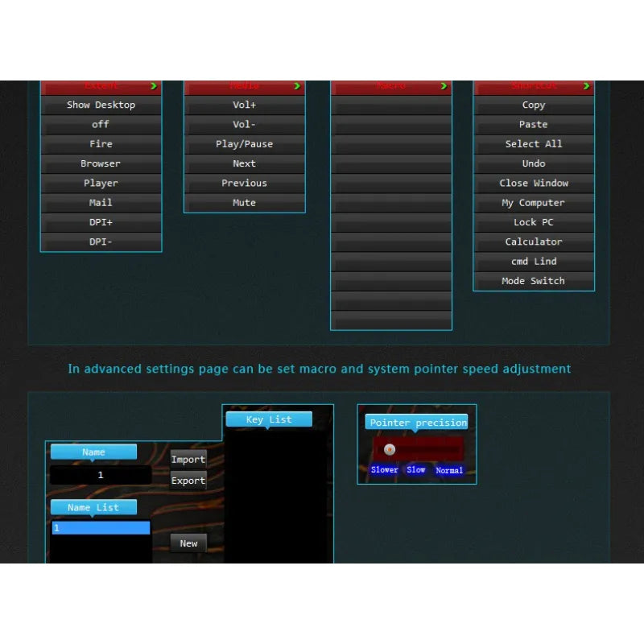Select the Play/Pause media function

coord(244,144)
